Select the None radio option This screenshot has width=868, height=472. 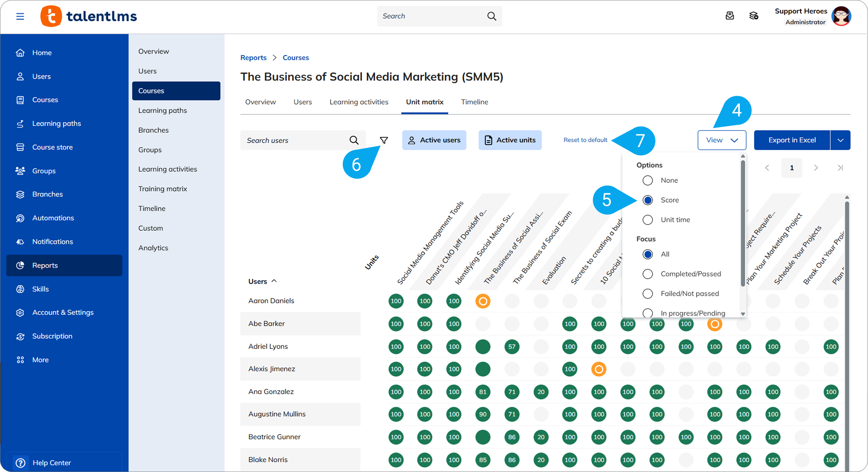pyautogui.click(x=647, y=180)
